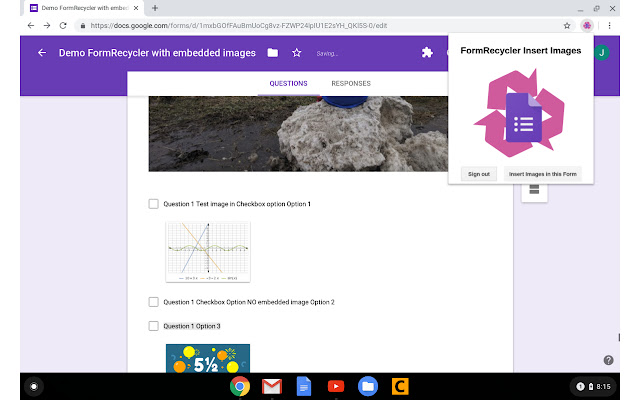
Task: Open the help question mark icon
Action: click(608, 360)
